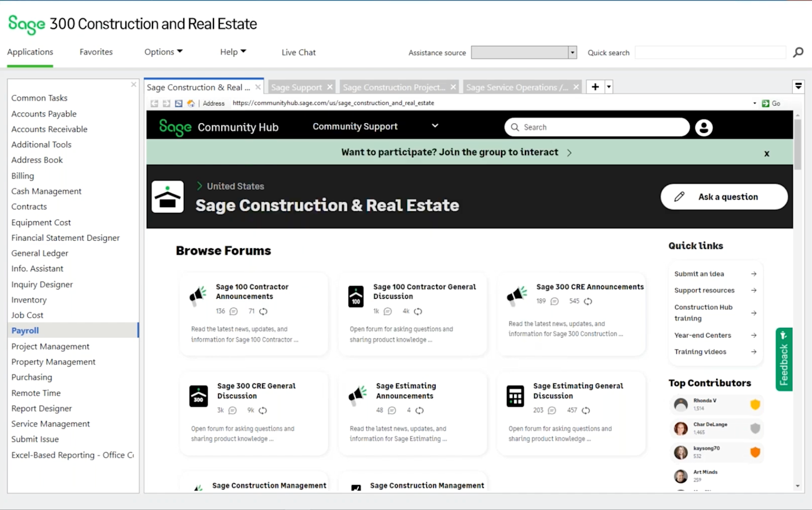Viewport: 812px width, 510px height.
Task: Open the Help dropdown menu
Action: pos(233,52)
